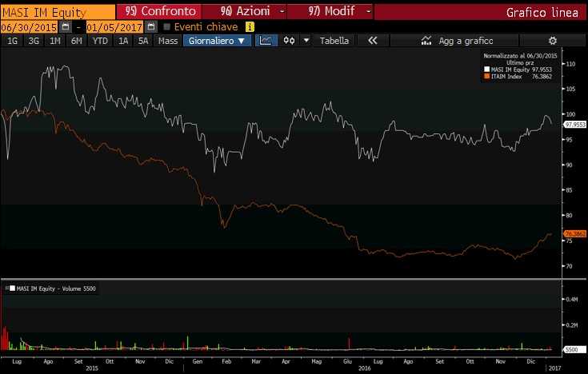Click the MASI IM Equity ticker field
This screenshot has height=374, width=588.
[58, 12]
